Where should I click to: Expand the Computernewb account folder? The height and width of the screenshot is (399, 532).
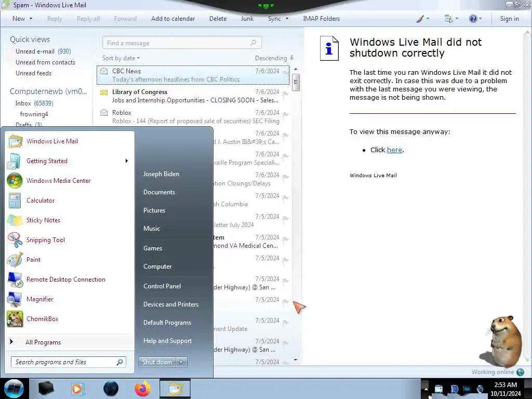point(48,91)
